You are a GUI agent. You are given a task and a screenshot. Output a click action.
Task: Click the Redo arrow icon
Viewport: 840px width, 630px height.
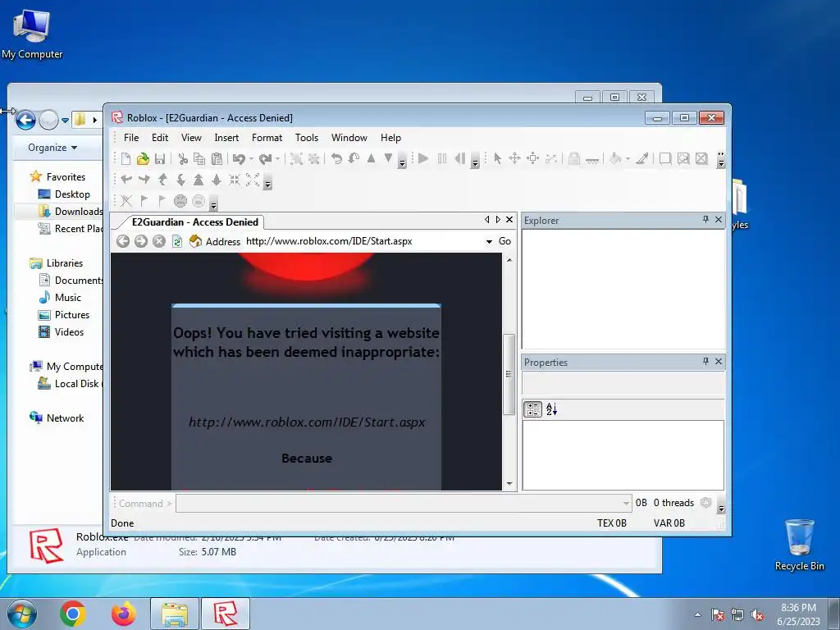tap(265, 158)
